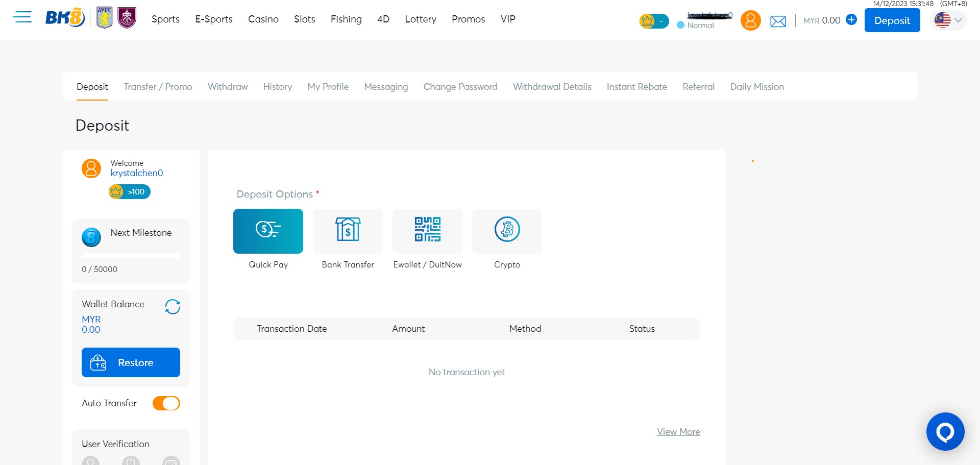Open the My Profile tab
This screenshot has width=980, height=465.
pos(328,87)
